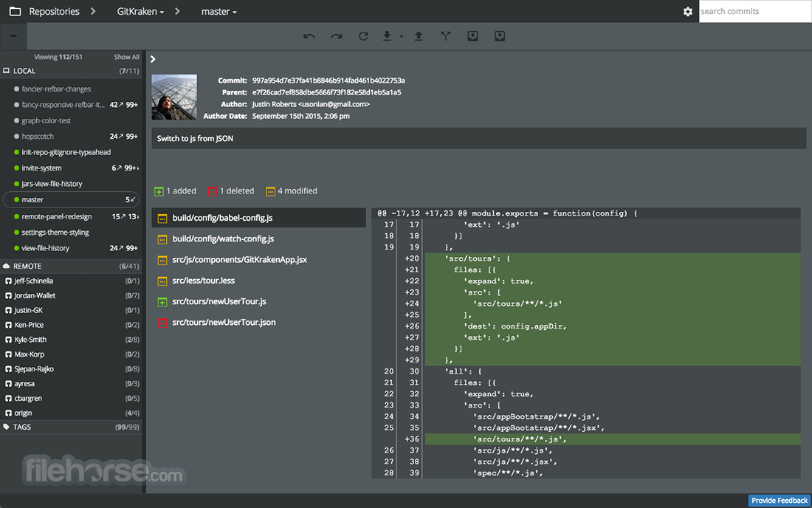Click the Branch toolbar icon
The image size is (812, 508).
(445, 35)
